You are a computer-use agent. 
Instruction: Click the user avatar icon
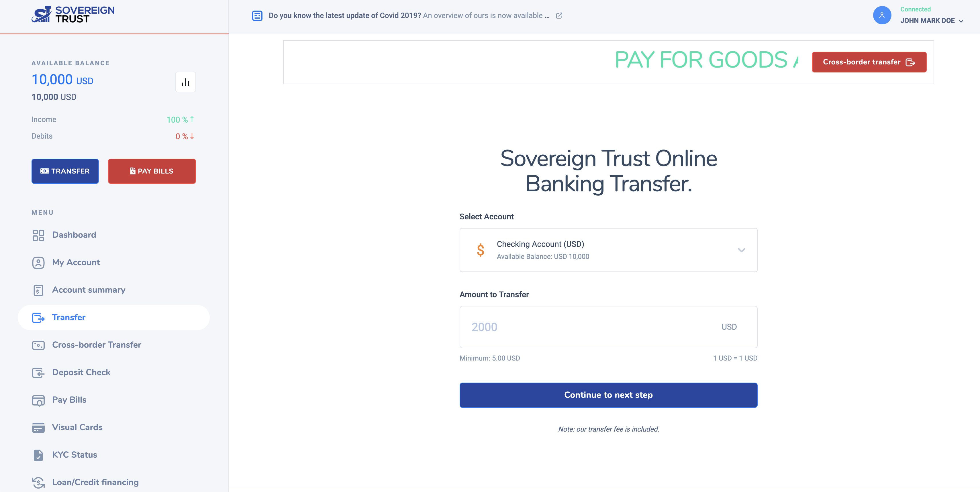click(881, 15)
